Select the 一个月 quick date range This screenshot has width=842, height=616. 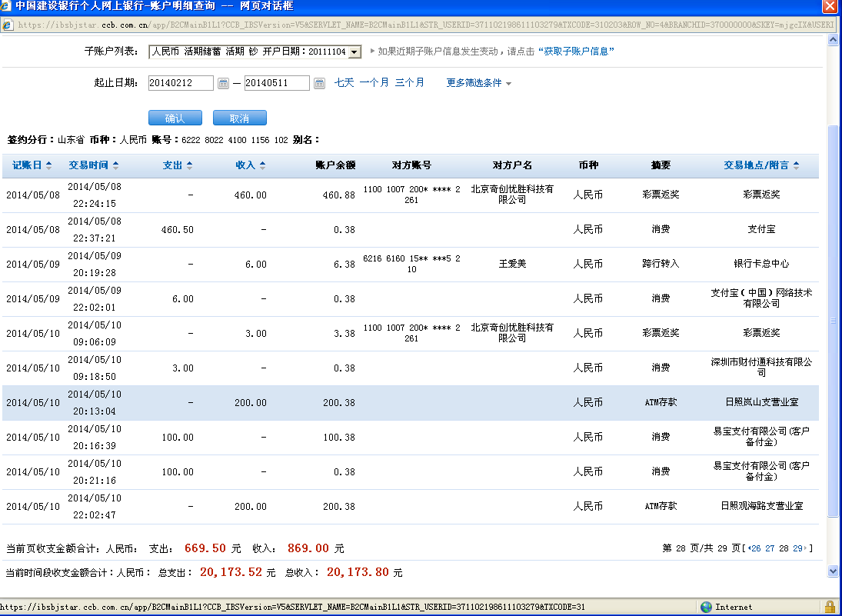(x=374, y=83)
